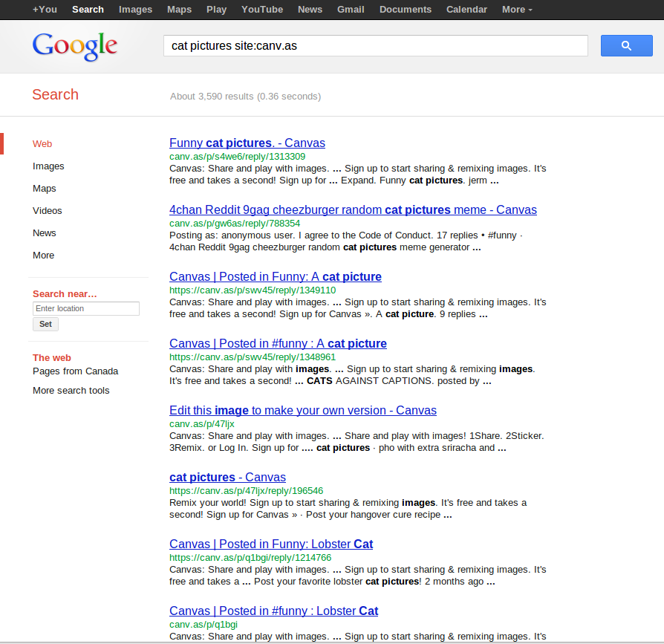Go to Images in the top bar
Image resolution: width=664 pixels, height=644 pixels.
(x=135, y=10)
